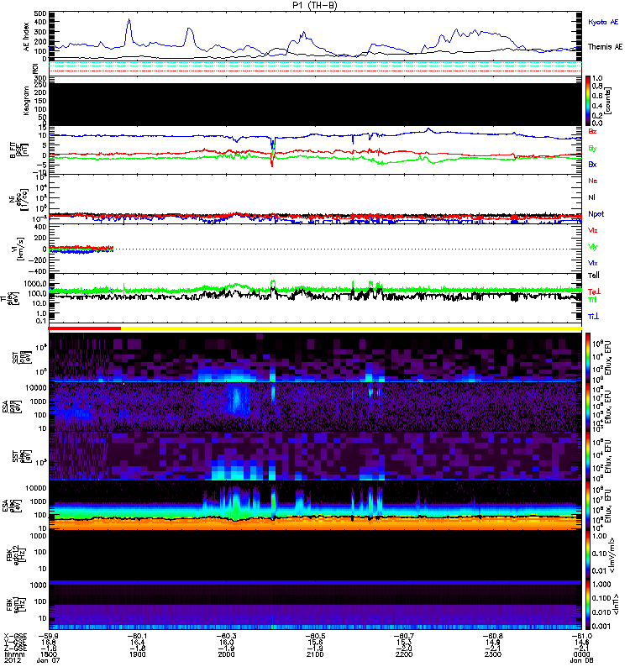Click the 2100 time tick label
Screen dimensions: 630x672
(315, 654)
